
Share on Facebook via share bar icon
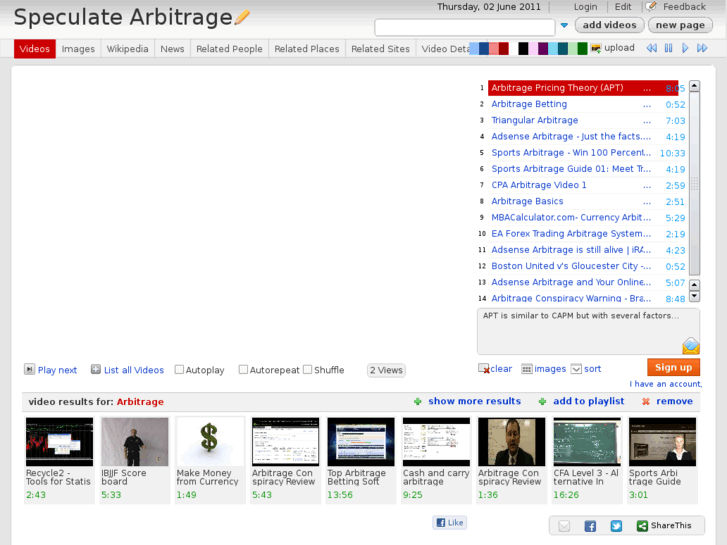coord(590,526)
